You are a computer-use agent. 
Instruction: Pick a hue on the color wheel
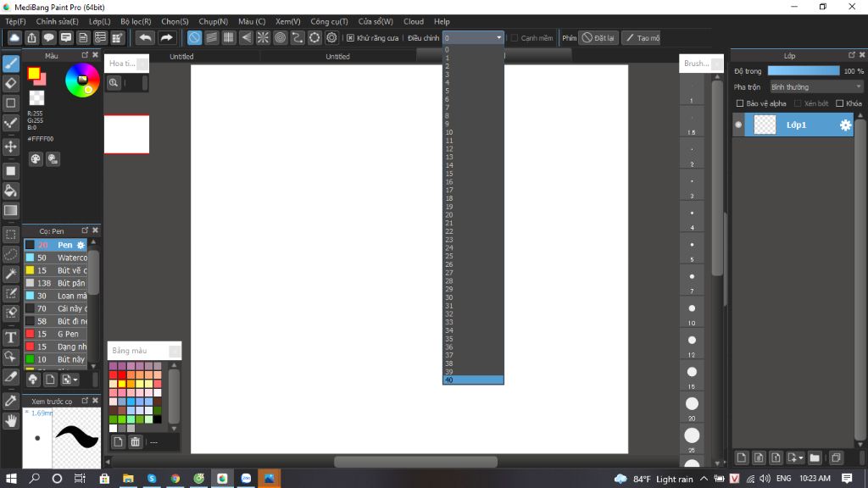pyautogui.click(x=82, y=80)
